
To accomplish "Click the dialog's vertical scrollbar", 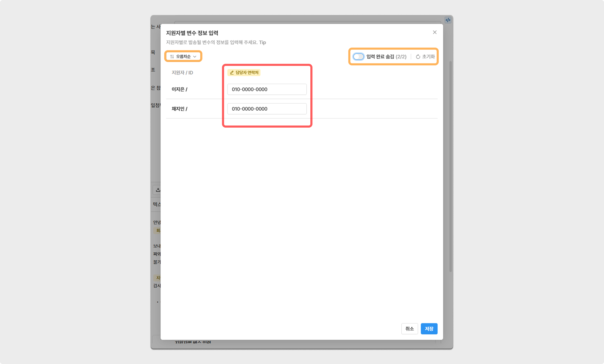I will click(x=450, y=167).
